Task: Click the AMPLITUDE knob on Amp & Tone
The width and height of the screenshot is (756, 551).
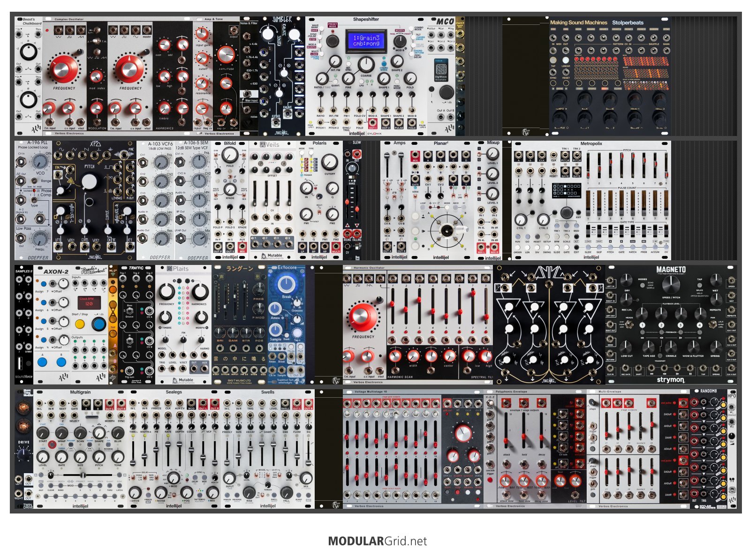Action: (226, 55)
